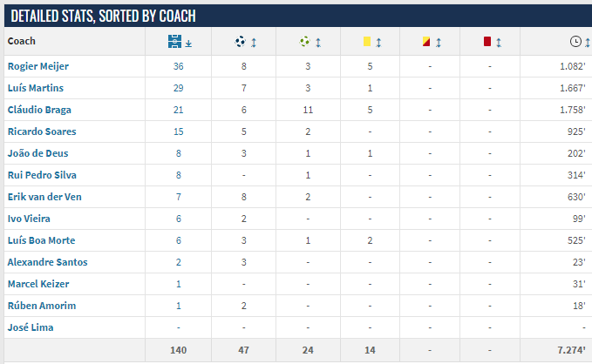Screen dimensions: 592x364
Task: Open José Lima coach link
Action: coord(31,327)
